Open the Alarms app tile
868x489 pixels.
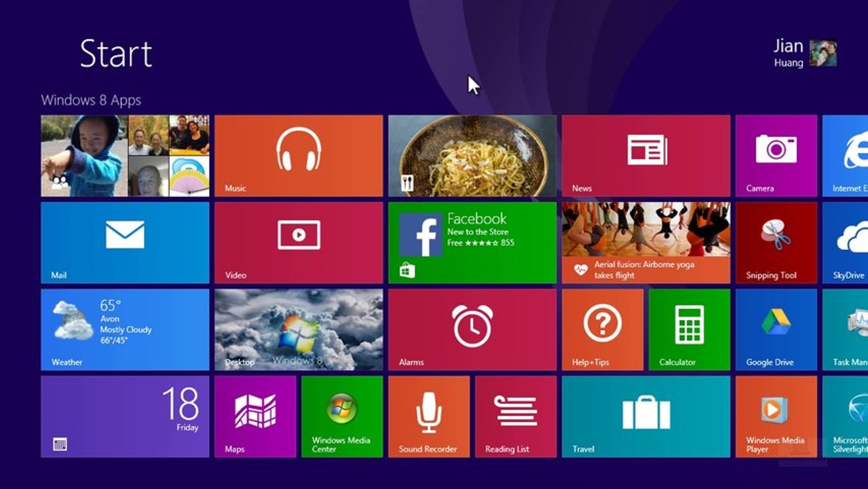(472, 330)
